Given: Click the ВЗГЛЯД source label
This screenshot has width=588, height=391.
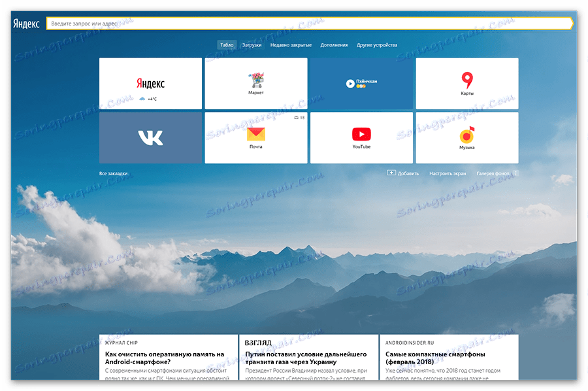Looking at the screenshot, I should 258,343.
